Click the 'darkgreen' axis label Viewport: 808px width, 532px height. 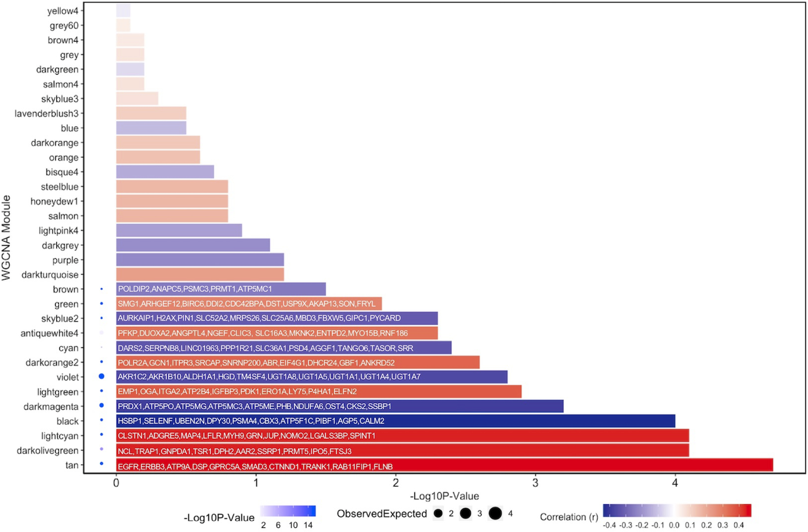[x=57, y=70]
